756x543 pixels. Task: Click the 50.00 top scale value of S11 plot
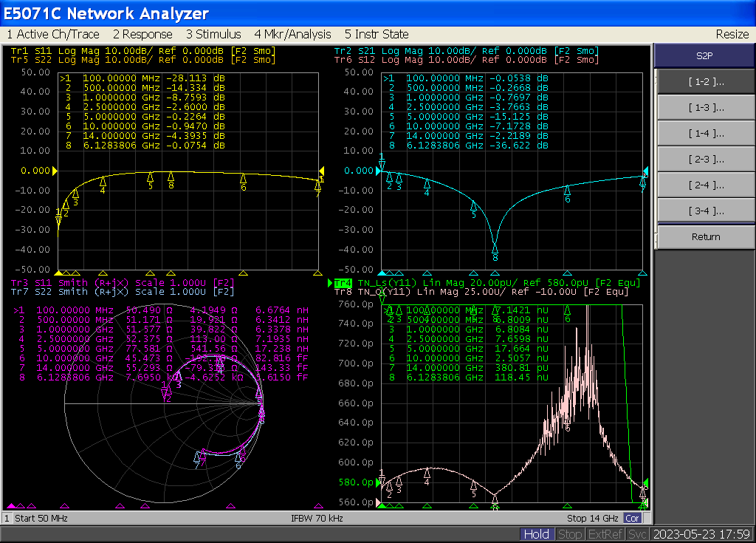35,72
